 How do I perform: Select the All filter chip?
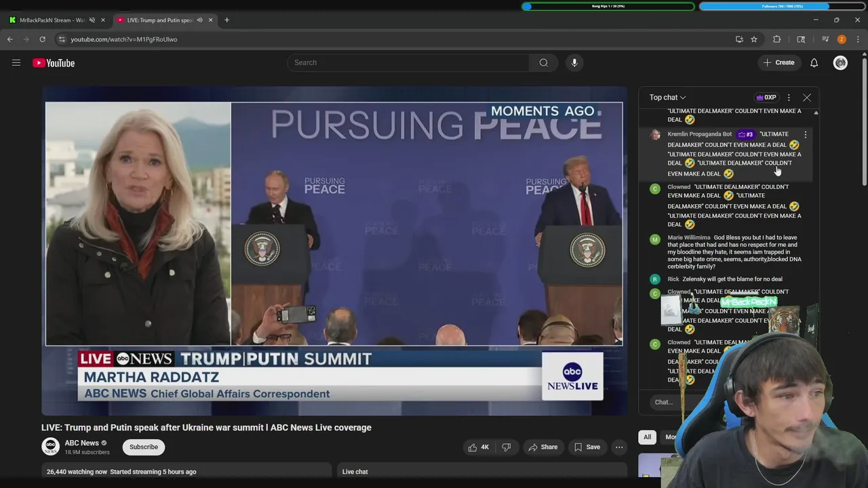coord(648,437)
